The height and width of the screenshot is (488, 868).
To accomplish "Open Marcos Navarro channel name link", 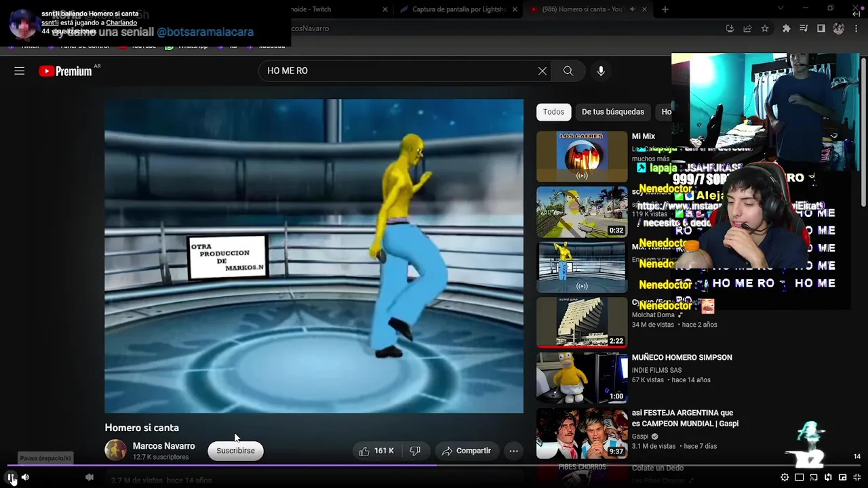I will pyautogui.click(x=163, y=446).
